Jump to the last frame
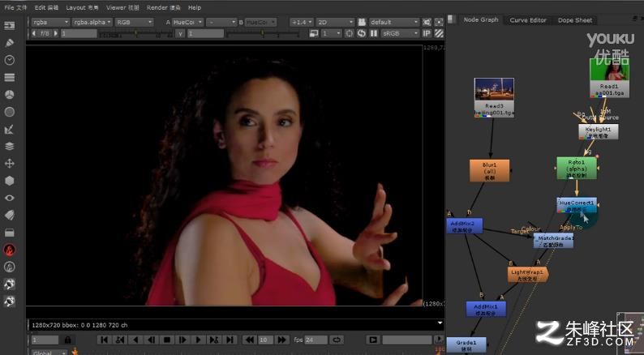This screenshot has width=644, height=355. [x=230, y=340]
